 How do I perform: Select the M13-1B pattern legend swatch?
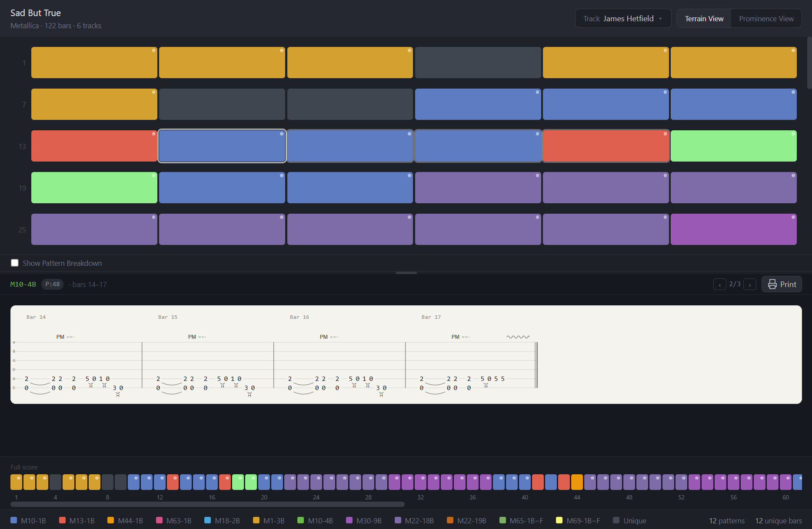point(62,520)
